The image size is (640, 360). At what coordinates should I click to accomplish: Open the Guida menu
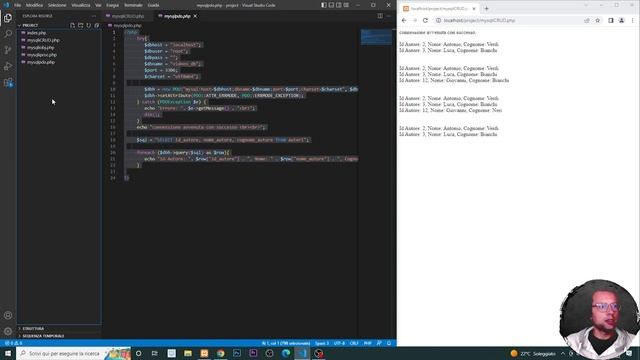pos(153,5)
